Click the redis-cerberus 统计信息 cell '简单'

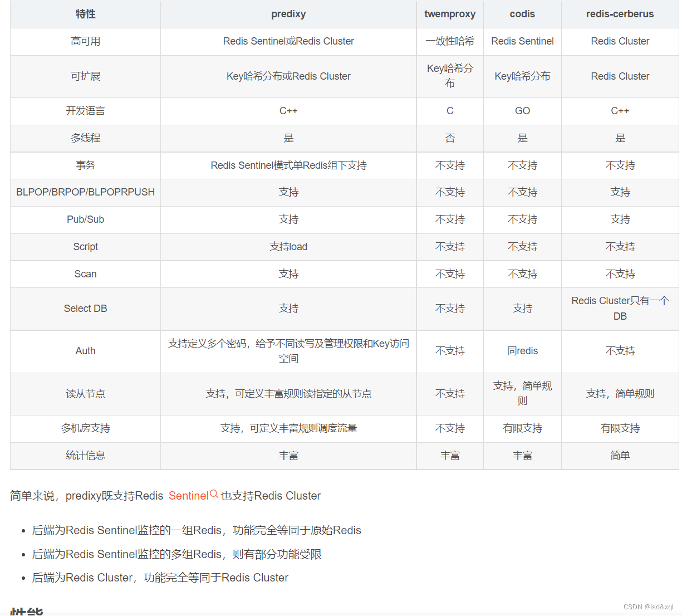620,456
